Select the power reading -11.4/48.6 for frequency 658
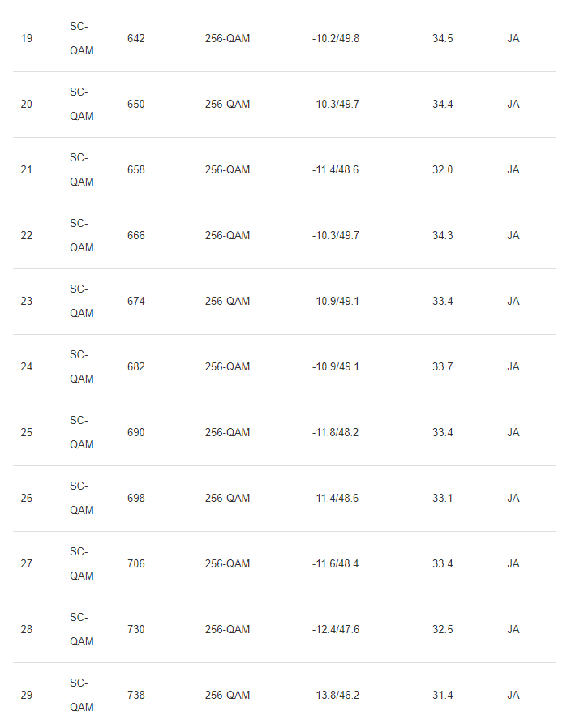 (x=335, y=170)
